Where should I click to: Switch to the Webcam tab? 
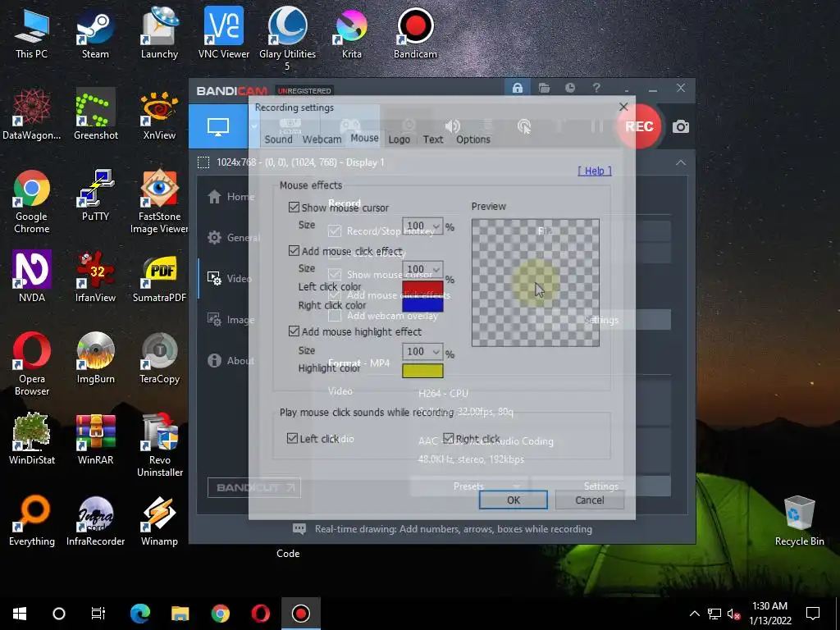[322, 139]
